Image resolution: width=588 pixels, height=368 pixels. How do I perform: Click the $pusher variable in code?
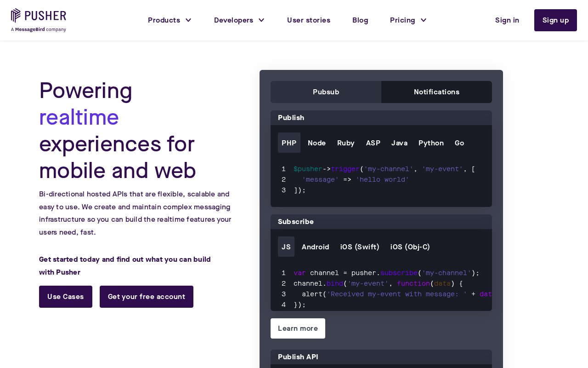[x=308, y=169]
